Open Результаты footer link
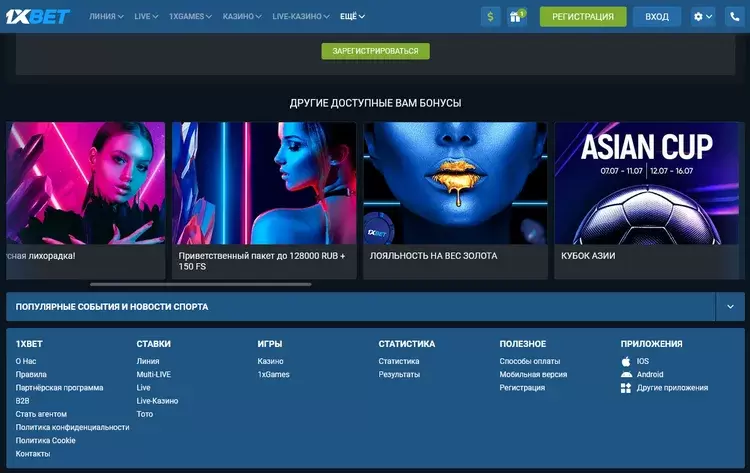This screenshot has height=473, width=750. pyautogui.click(x=399, y=374)
